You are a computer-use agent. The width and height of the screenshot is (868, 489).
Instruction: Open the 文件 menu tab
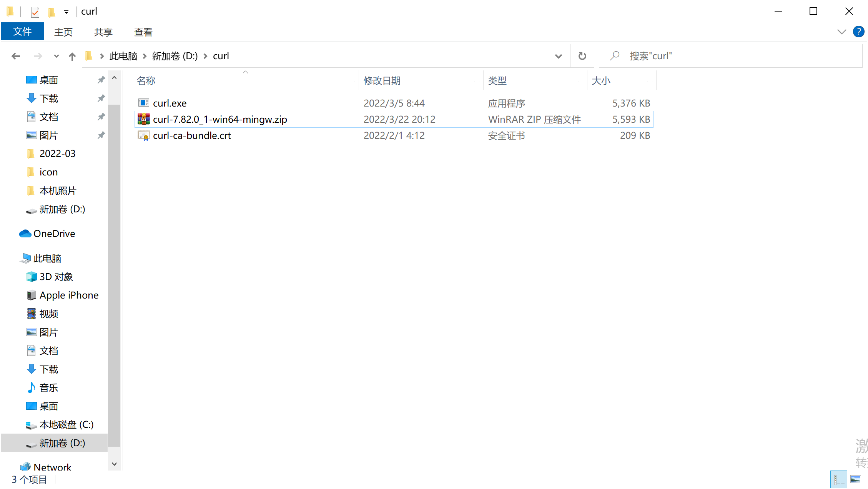(22, 32)
